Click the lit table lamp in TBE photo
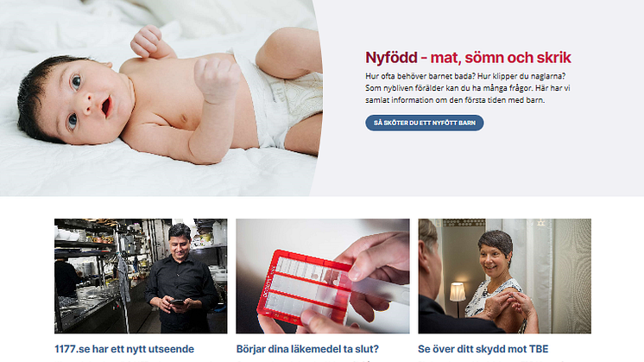Image resolution: width=644 pixels, height=362 pixels. [x=458, y=292]
